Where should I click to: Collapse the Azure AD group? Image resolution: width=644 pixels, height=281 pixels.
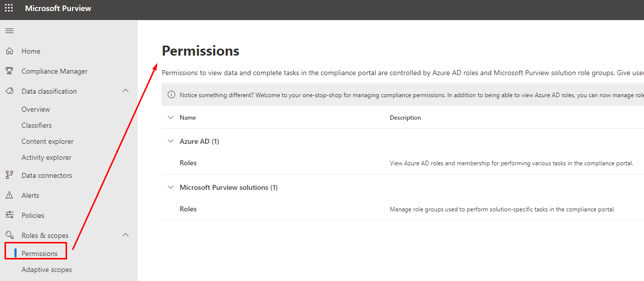171,141
